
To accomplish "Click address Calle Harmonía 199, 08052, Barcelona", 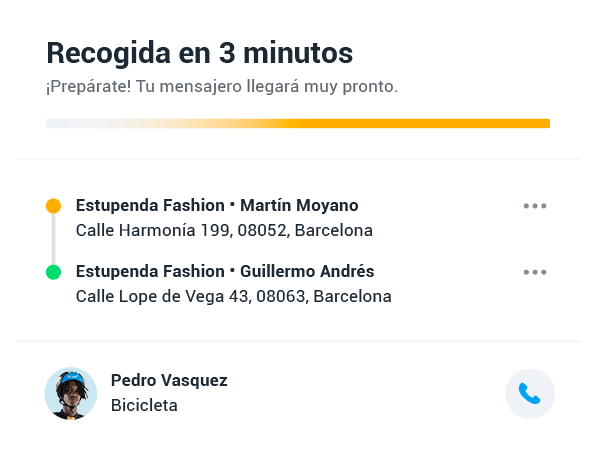I will [x=224, y=230].
